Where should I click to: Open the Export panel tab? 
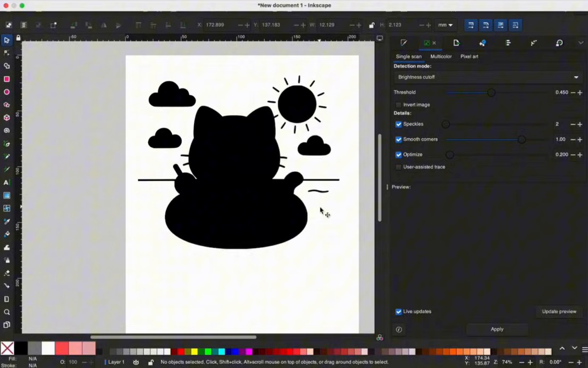456,43
